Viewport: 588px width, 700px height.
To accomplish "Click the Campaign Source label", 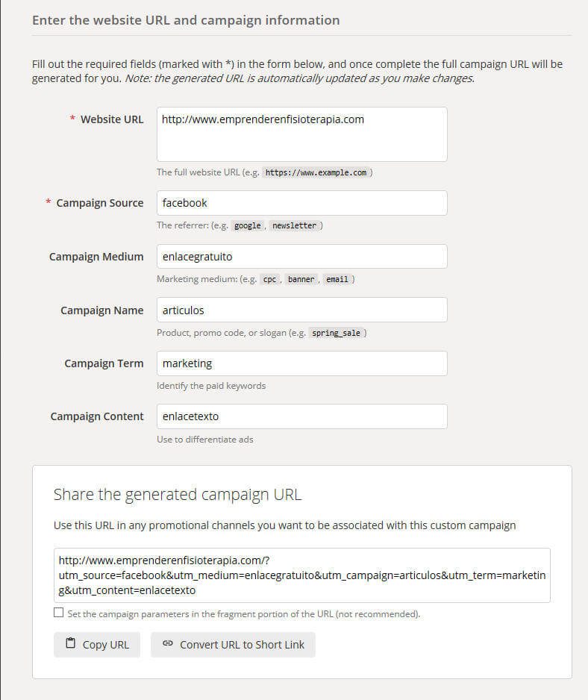I will click(100, 203).
